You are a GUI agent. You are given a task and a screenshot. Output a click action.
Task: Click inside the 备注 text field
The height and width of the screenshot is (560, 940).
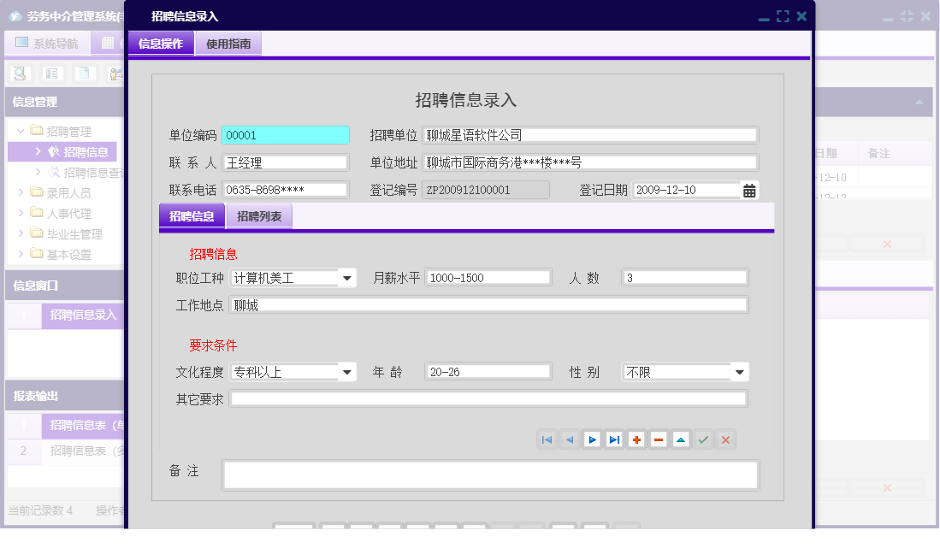(x=488, y=474)
